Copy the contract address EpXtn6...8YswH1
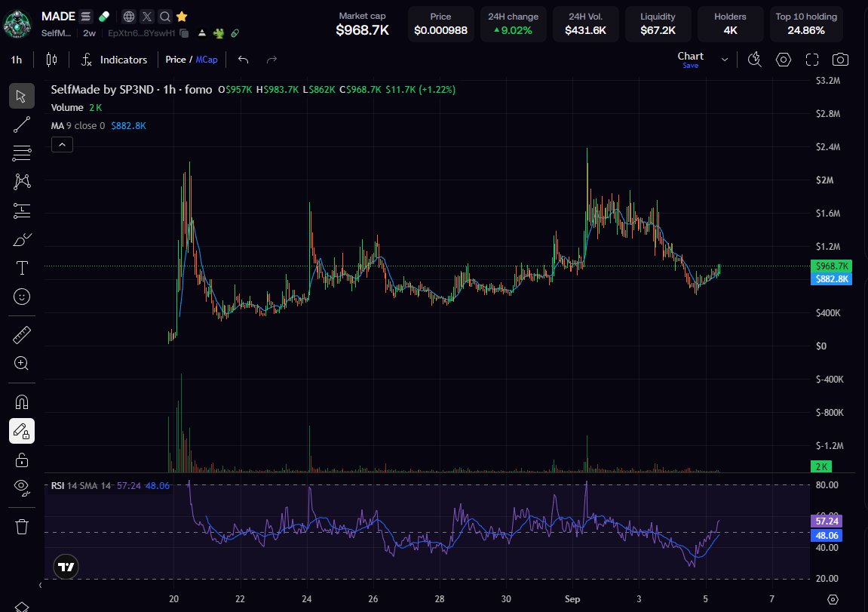This screenshot has height=612, width=868. pos(184,33)
